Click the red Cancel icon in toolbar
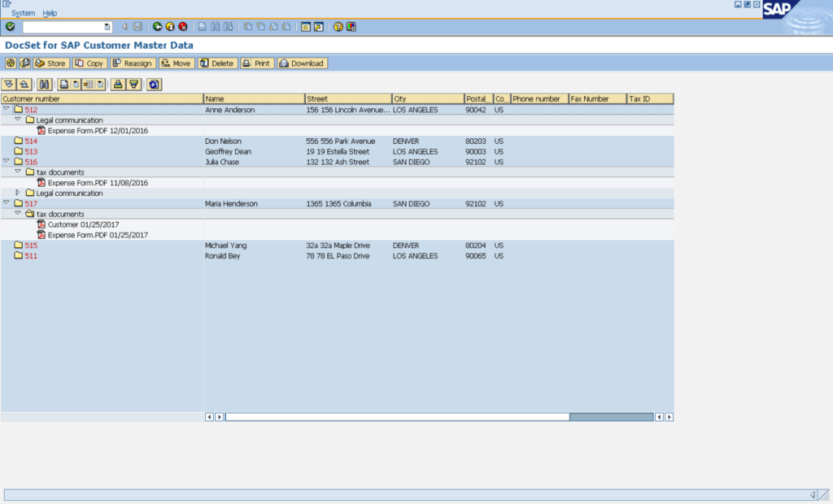The width and height of the screenshot is (833, 504). click(x=183, y=27)
